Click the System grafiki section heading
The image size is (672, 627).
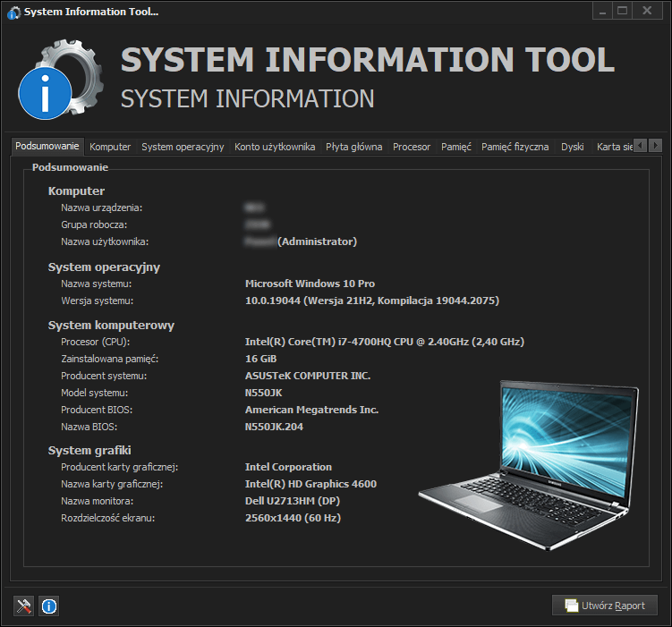(89, 450)
